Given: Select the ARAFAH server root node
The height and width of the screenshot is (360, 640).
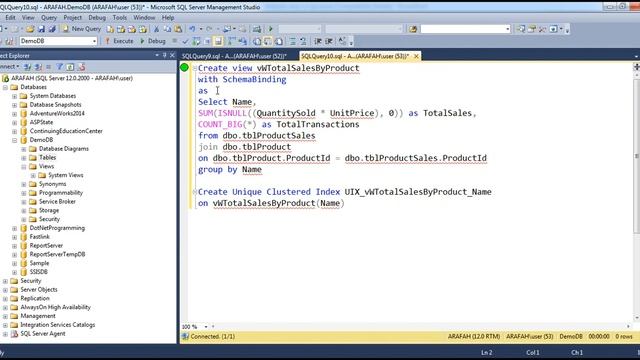Looking at the screenshot, I should tap(72, 78).
